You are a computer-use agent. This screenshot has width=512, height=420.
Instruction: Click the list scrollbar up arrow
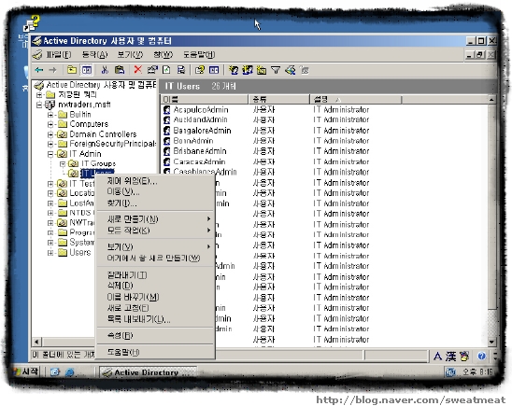(492, 99)
